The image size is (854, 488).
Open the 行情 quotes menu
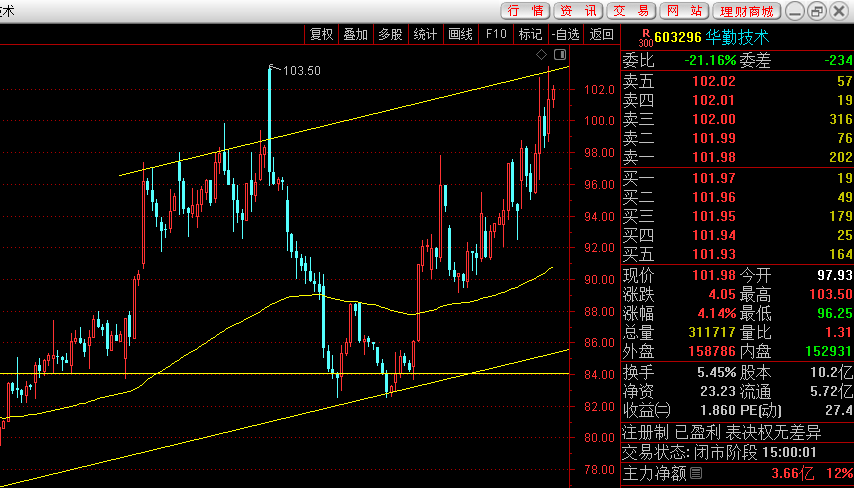(525, 11)
